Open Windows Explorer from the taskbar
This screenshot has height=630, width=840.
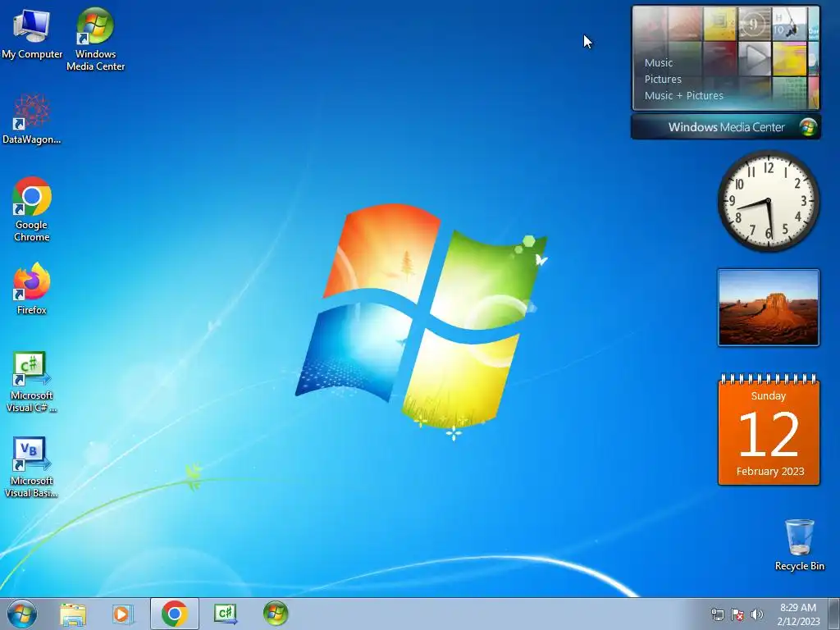[x=73, y=614]
